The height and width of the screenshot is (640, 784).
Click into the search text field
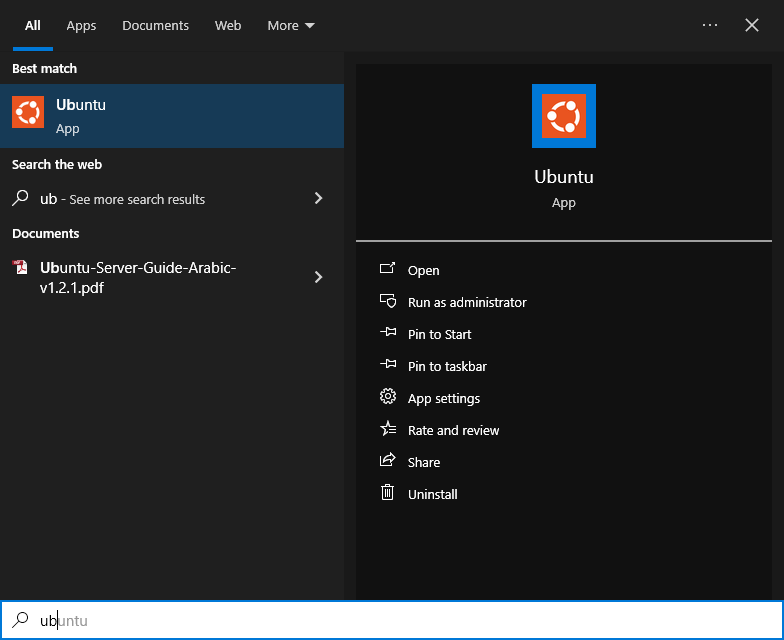392,620
